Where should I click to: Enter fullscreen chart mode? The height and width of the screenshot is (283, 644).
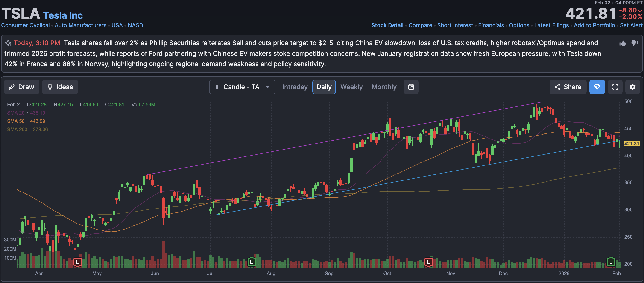click(615, 87)
